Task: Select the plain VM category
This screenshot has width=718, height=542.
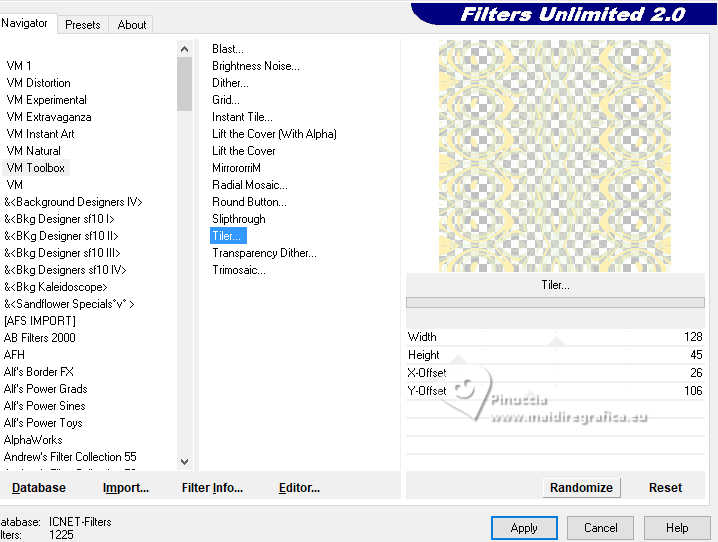Action: coord(15,184)
